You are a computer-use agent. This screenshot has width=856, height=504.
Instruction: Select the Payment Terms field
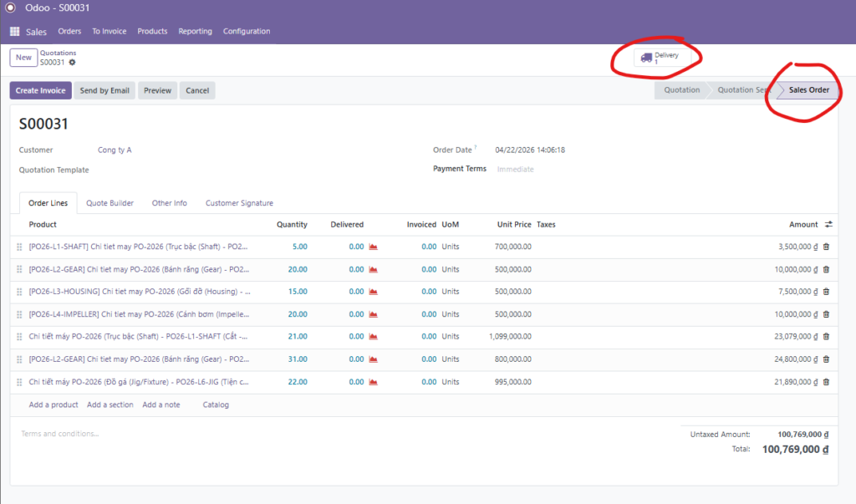(x=515, y=169)
